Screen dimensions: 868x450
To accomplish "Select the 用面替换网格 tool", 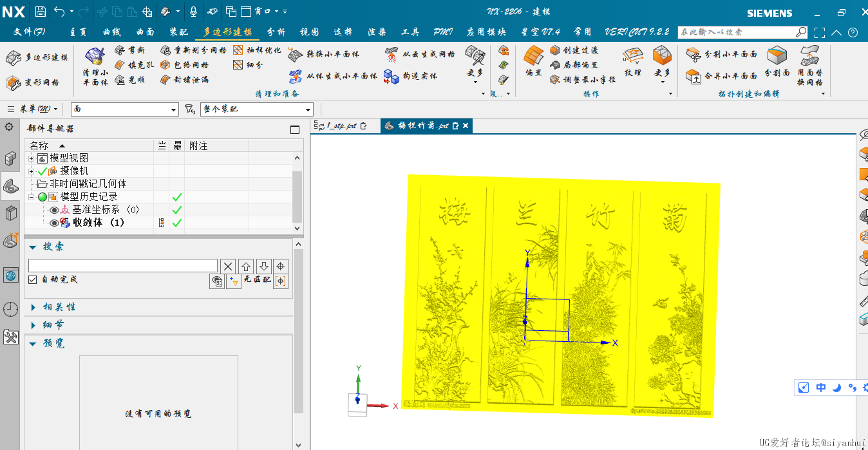I will tap(810, 66).
